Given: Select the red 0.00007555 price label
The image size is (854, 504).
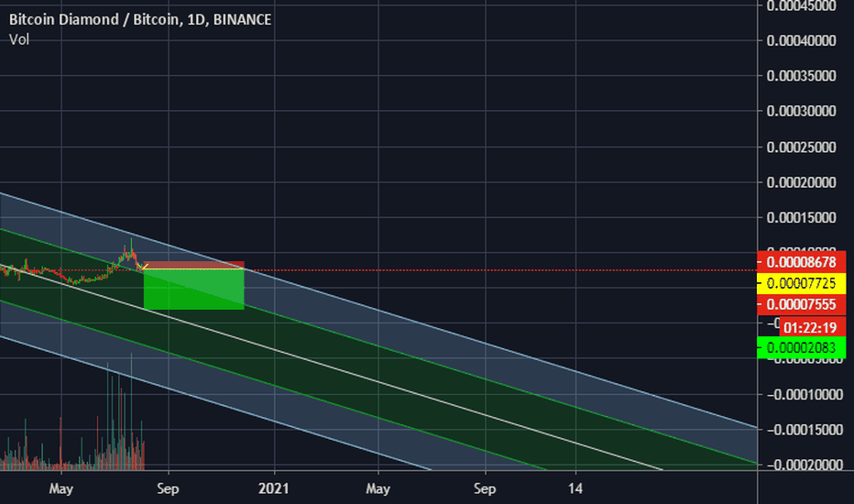Looking at the screenshot, I should click(801, 304).
